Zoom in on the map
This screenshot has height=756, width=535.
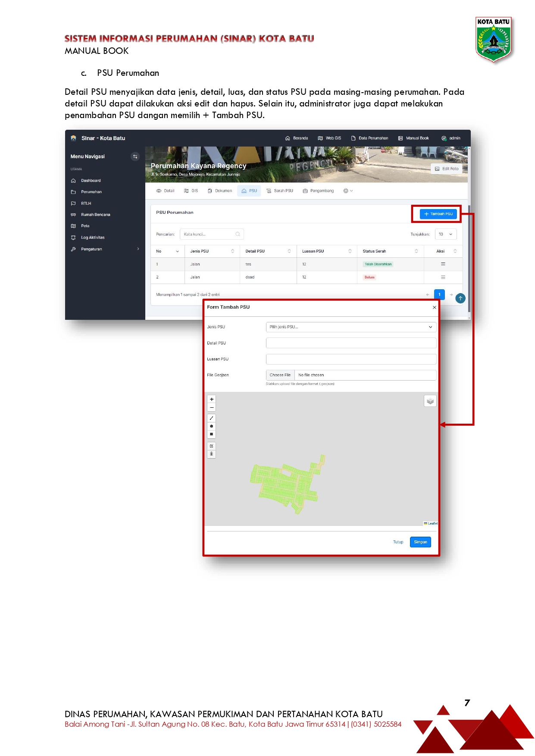click(x=212, y=399)
